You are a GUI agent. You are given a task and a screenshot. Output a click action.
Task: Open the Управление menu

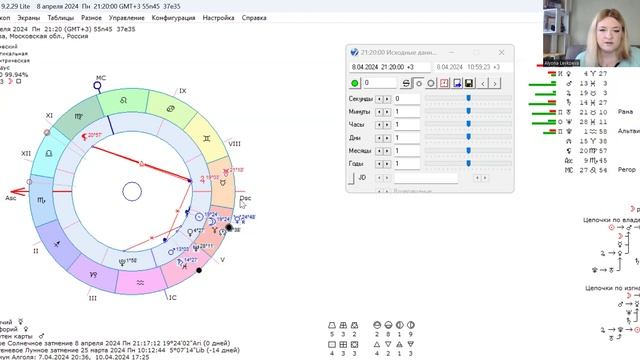[127, 18]
